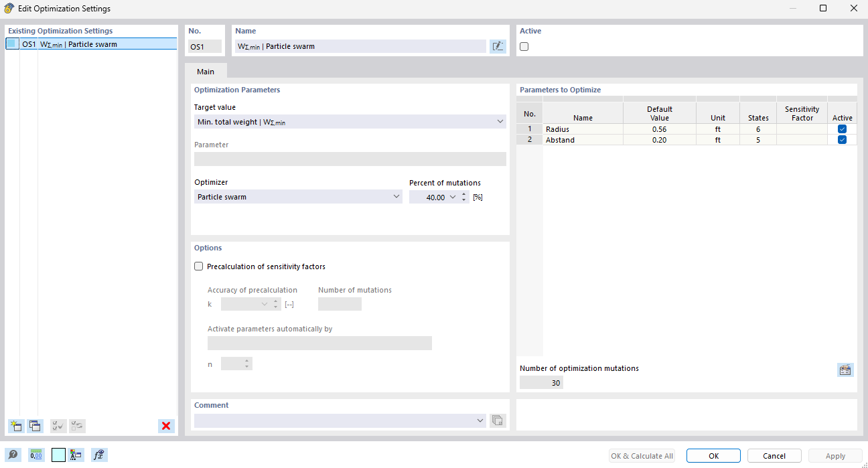868x468 pixels.
Task: Open the help dialog
Action: [13, 455]
